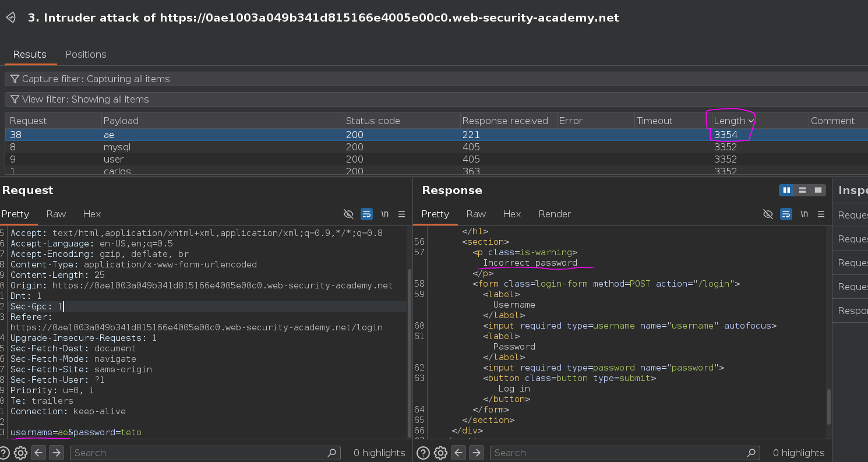Open the Capture filter settings bar
This screenshot has width=868, height=462.
pyautogui.click(x=436, y=79)
